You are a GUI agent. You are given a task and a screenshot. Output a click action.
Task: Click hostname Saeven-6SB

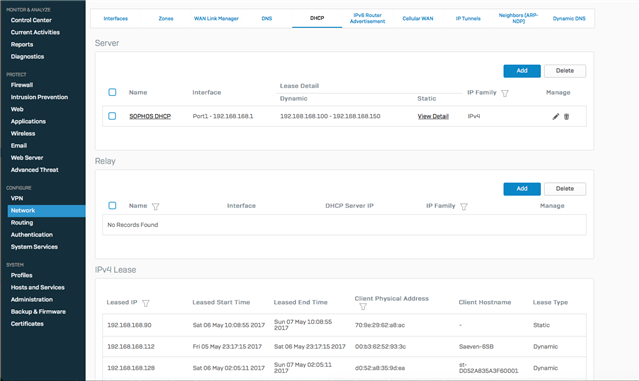click(x=476, y=347)
